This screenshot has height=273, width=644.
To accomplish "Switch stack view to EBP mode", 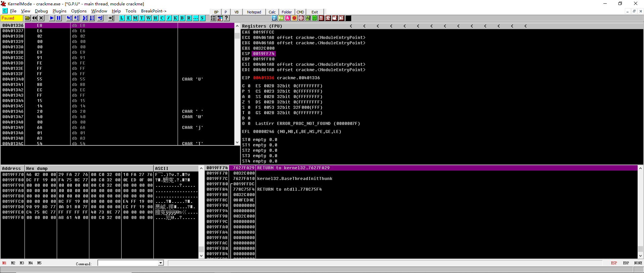I will click(x=626, y=263).
